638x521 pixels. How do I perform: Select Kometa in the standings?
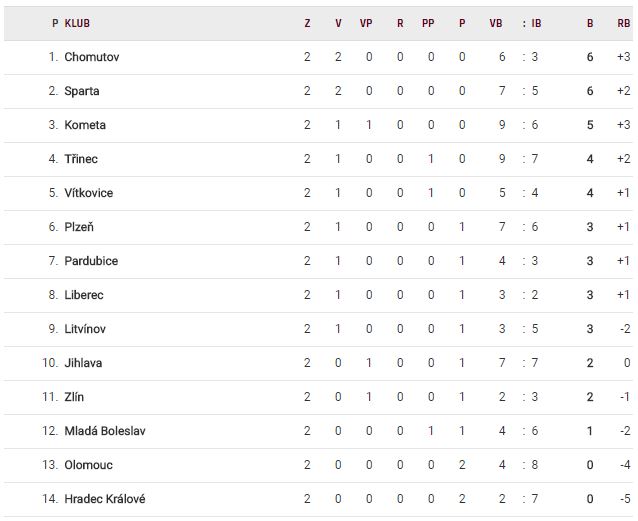coord(84,125)
